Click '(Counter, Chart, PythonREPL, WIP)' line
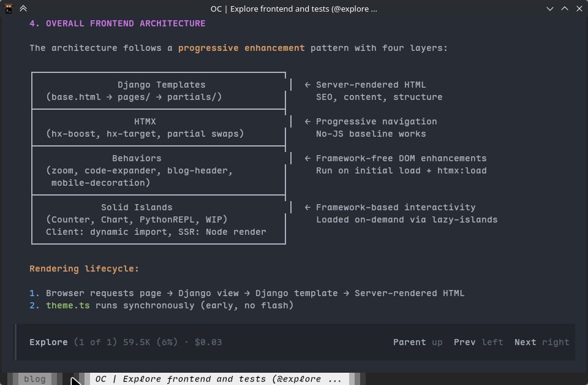 point(137,219)
